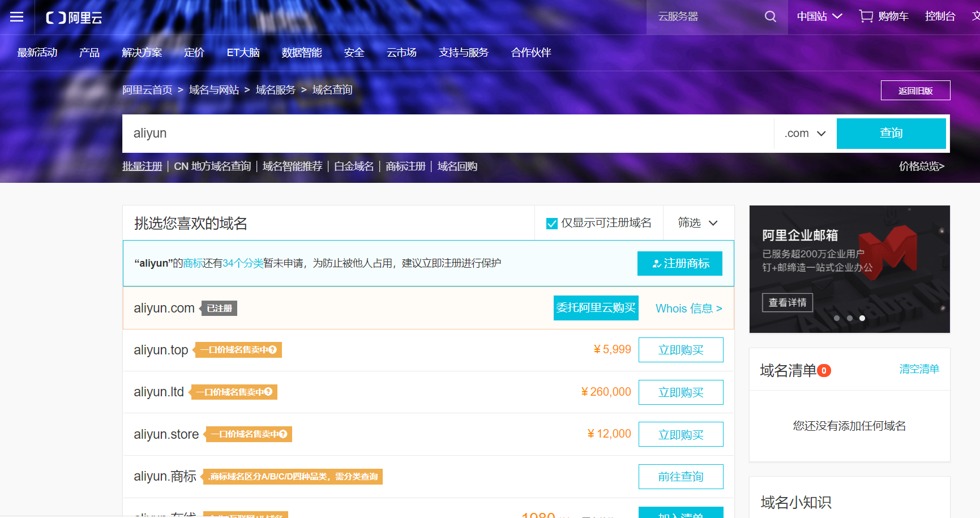Click the ¥260,000 price text

(606, 392)
